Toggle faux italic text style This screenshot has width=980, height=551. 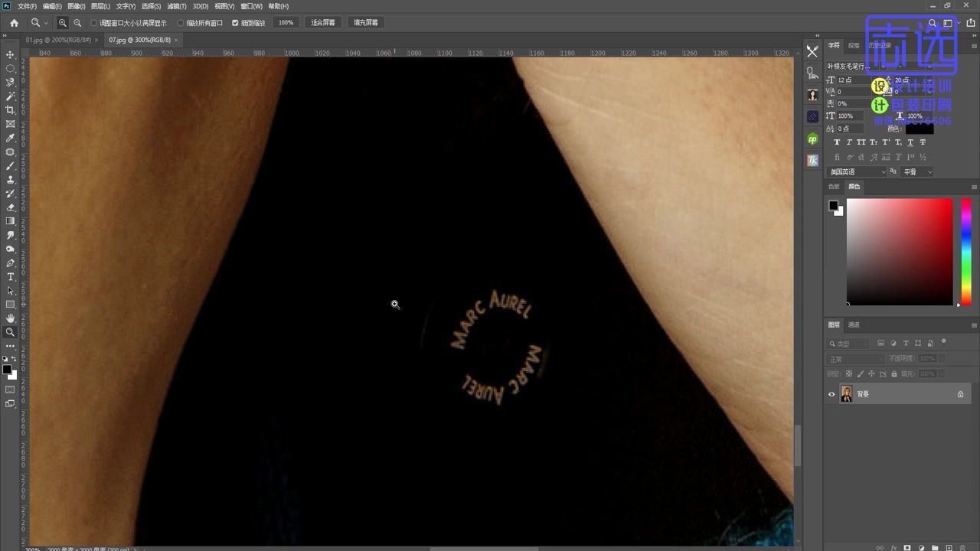849,142
